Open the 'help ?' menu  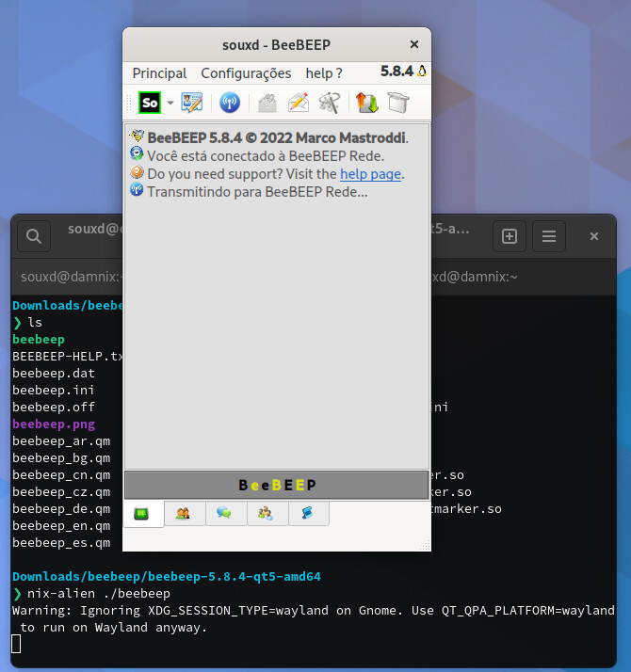coord(324,72)
